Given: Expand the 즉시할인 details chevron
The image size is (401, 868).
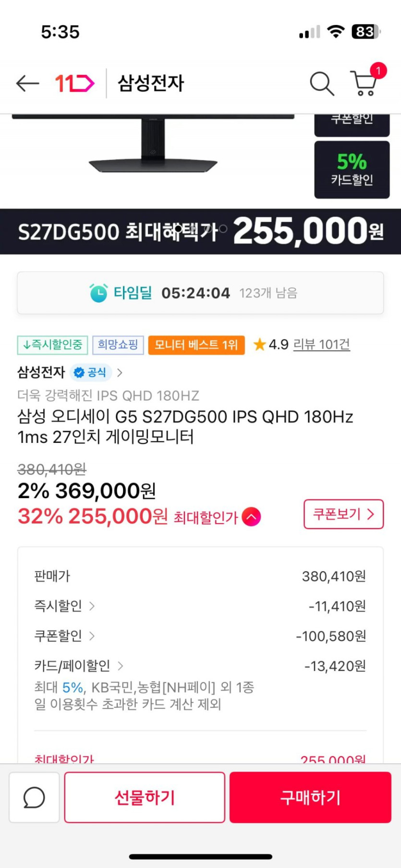Looking at the screenshot, I should 92,606.
